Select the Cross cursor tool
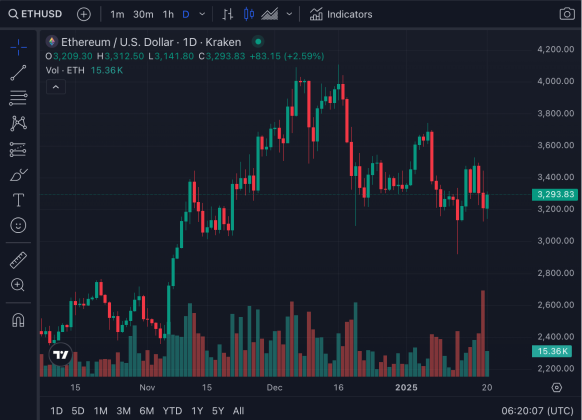 [x=18, y=47]
